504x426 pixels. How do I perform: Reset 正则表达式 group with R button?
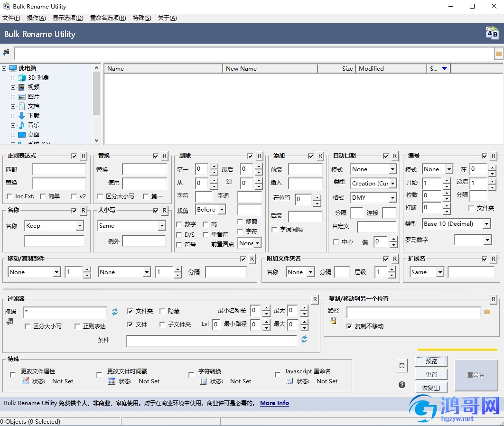click(x=84, y=156)
